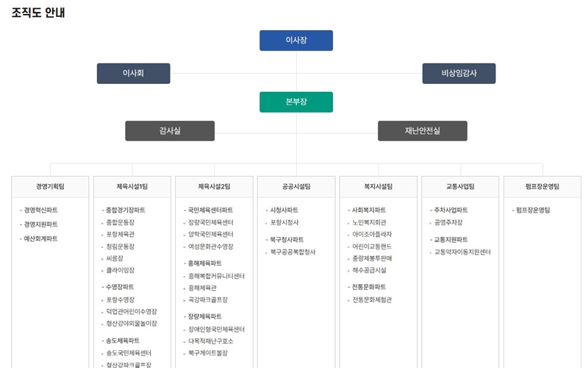Select the 다목적재난구호소 entry
Image resolution: width=588 pixels, height=368 pixels.
tap(210, 341)
